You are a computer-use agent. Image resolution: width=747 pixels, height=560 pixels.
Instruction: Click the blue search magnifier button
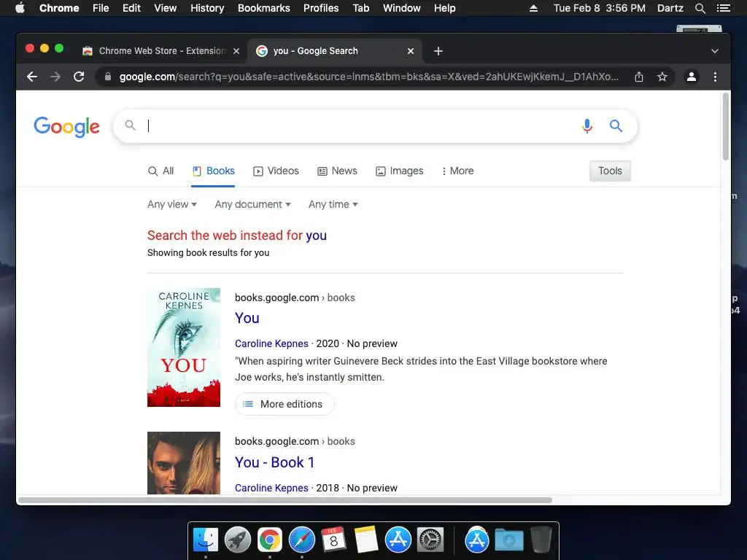click(x=616, y=125)
